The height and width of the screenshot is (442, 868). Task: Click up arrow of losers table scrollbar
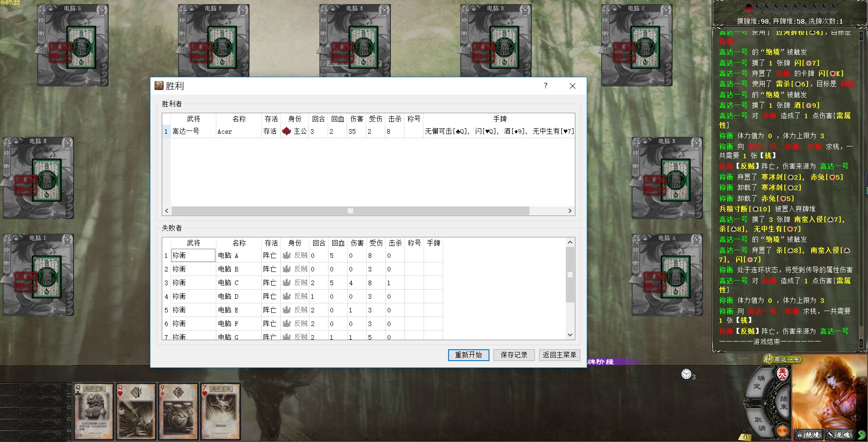(x=570, y=242)
